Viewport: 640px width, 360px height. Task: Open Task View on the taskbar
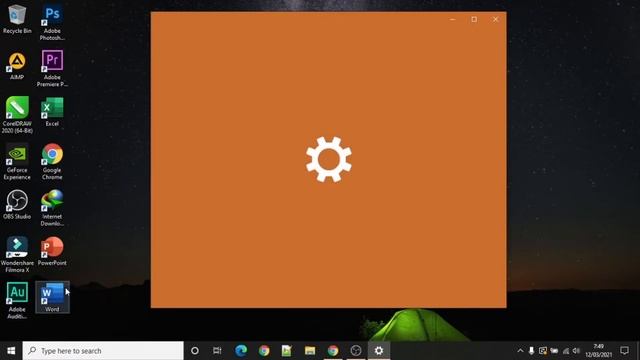pyautogui.click(x=217, y=351)
